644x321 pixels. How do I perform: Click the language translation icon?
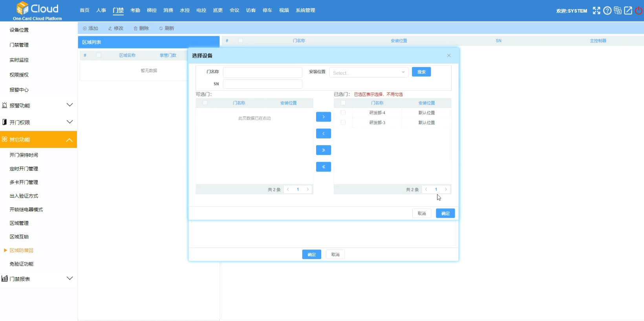point(618,11)
